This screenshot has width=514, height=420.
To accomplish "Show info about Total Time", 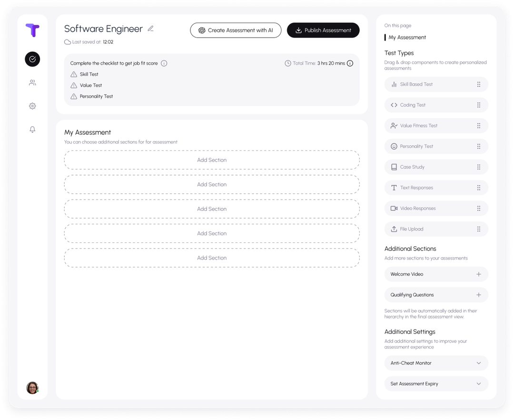I will 350,63.
